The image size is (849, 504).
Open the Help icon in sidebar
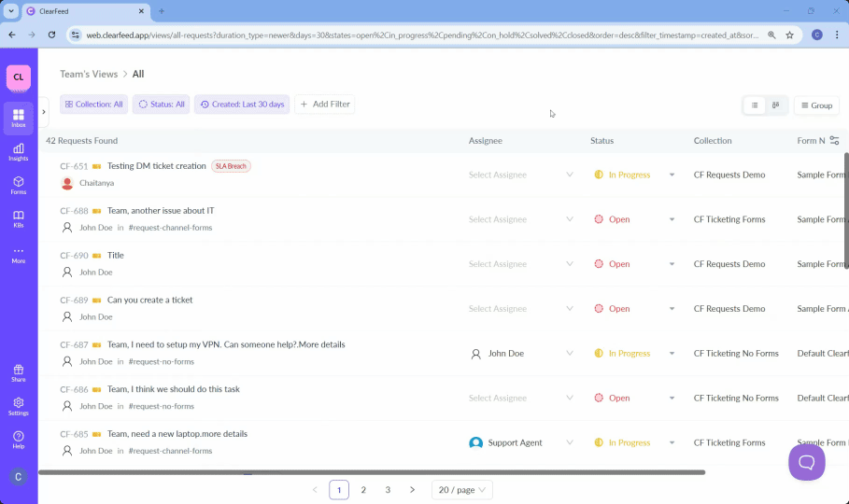coord(19,440)
